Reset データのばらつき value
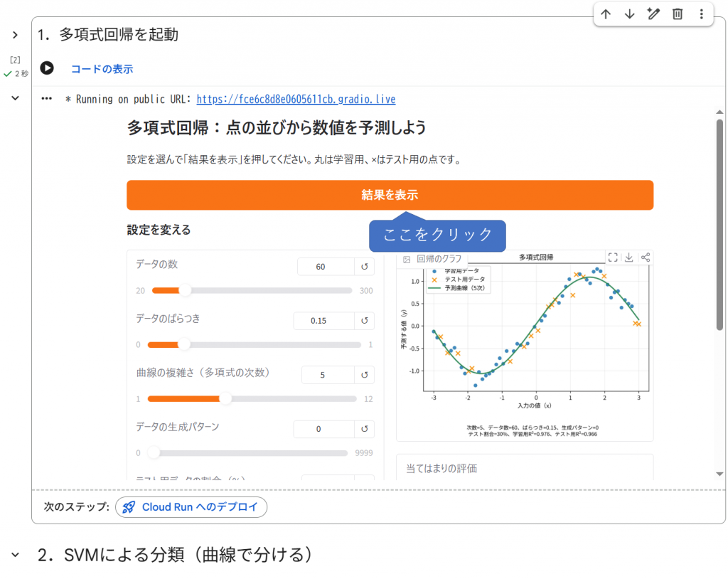 click(365, 321)
